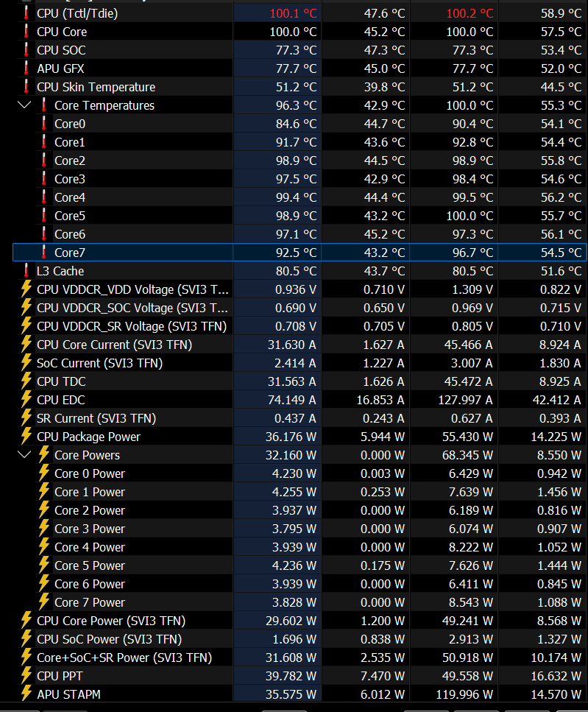The image size is (588, 712).
Task: Select the Core 0 Power entry
Action: [x=89, y=473]
